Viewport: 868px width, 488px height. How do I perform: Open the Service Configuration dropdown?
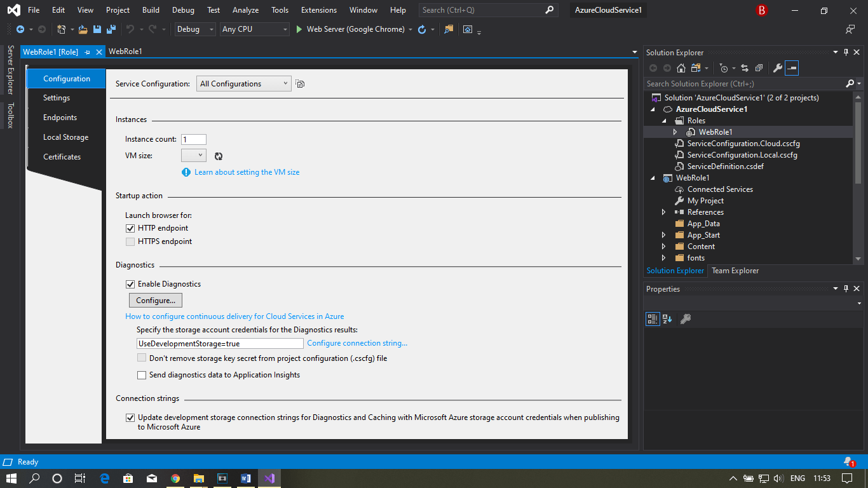244,84
